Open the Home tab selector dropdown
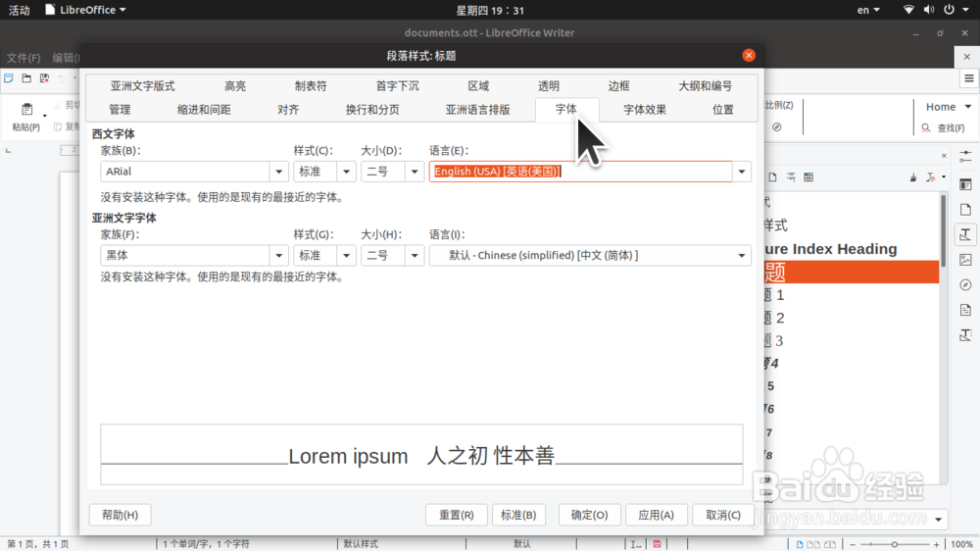The image size is (980, 551). 948,107
